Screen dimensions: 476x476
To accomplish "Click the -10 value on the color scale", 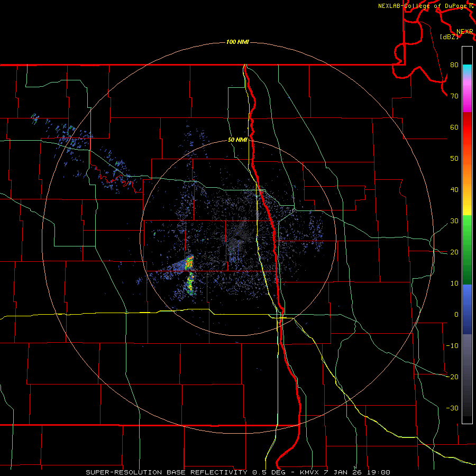I will pyautogui.click(x=452, y=345).
